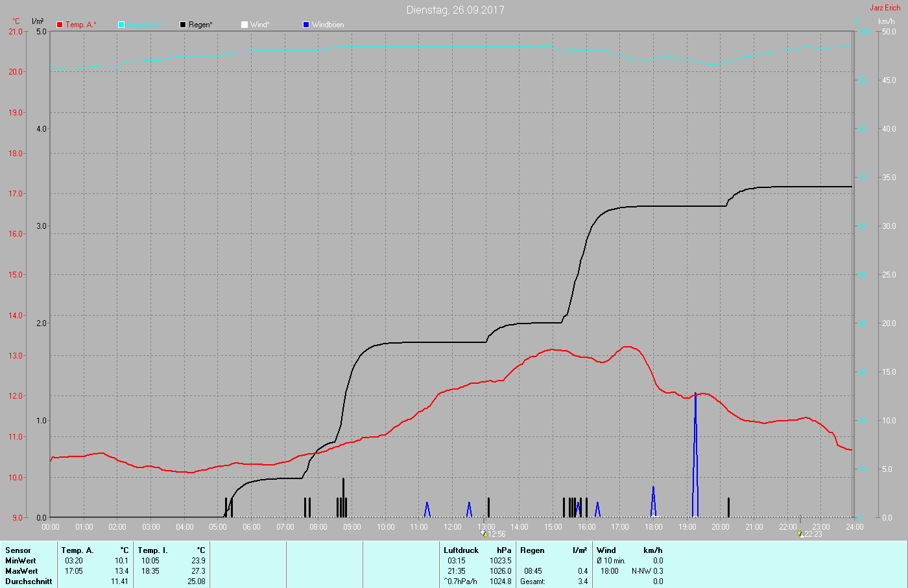Select the MaxWert row label
Viewport: 908px width, 588px height.
[x=21, y=571]
